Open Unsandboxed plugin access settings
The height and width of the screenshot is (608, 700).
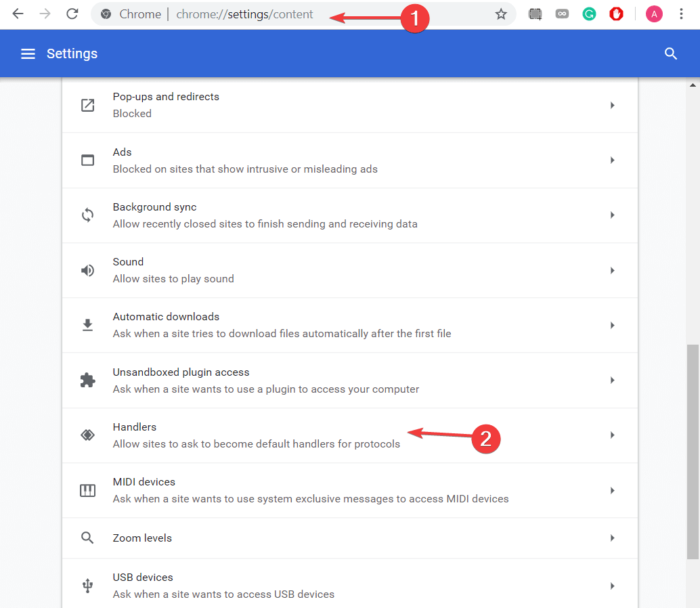(x=181, y=372)
